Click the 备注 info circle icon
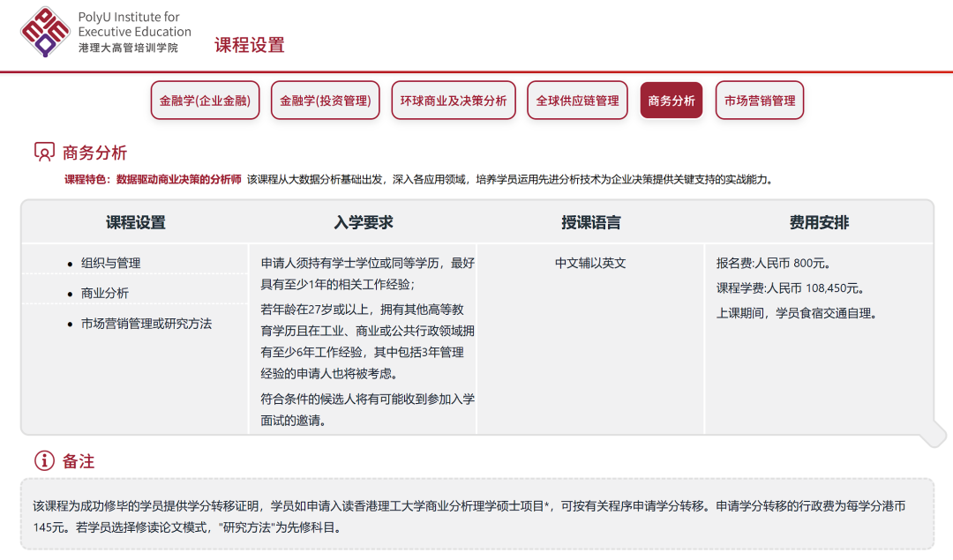The height and width of the screenshot is (560, 953). coord(44,461)
